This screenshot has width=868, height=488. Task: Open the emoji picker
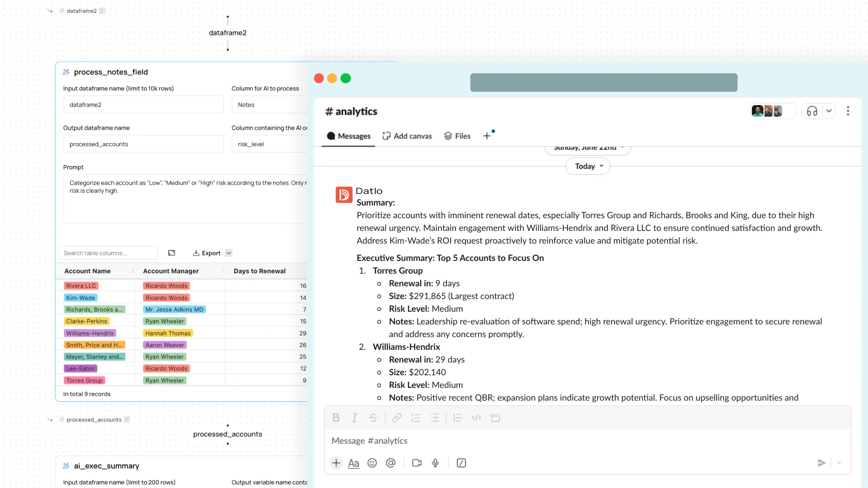pos(372,463)
